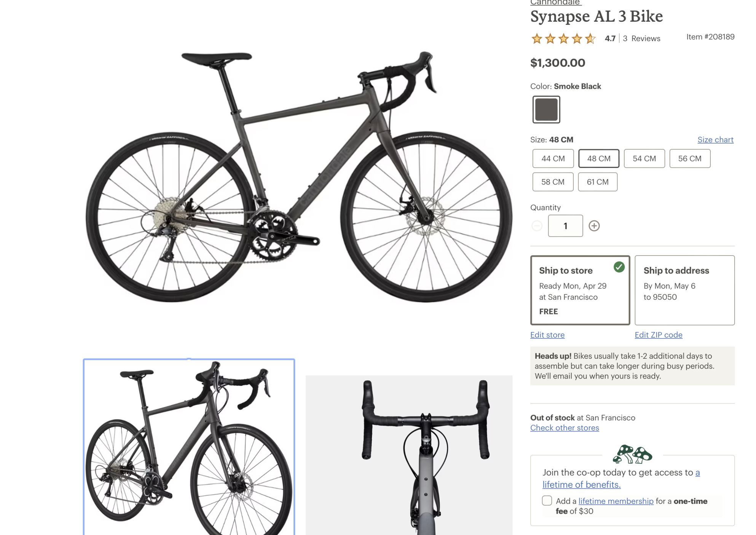Open Edit ZIP code link
Image resolution: width=756 pixels, height=535 pixels.
[658, 335]
